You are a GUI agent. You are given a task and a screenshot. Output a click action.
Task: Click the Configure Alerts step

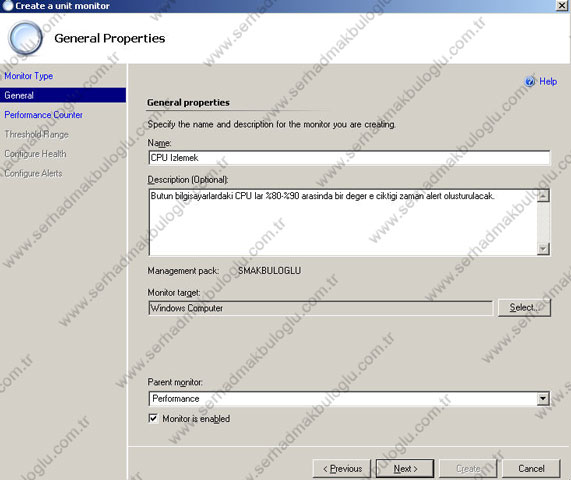coord(33,173)
